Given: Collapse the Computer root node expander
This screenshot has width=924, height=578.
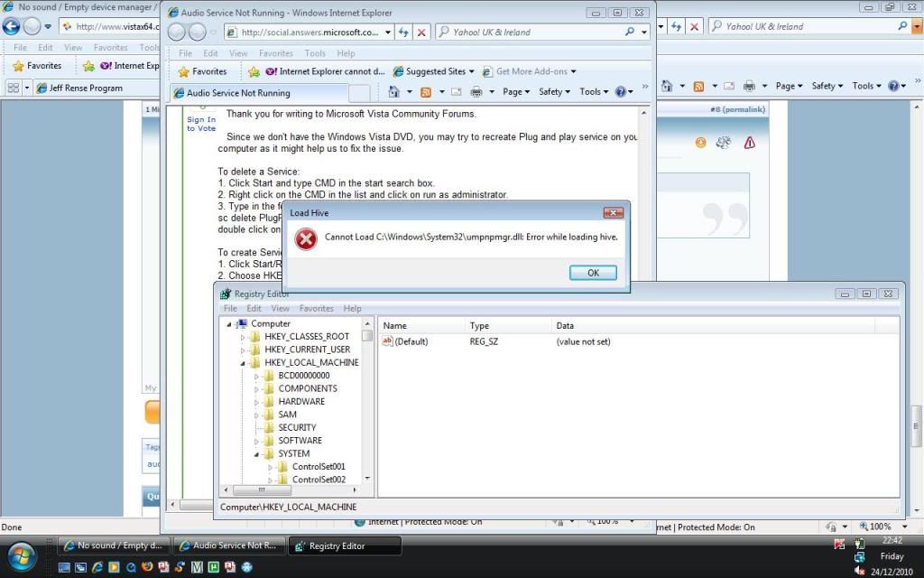Looking at the screenshot, I should tap(228, 324).
